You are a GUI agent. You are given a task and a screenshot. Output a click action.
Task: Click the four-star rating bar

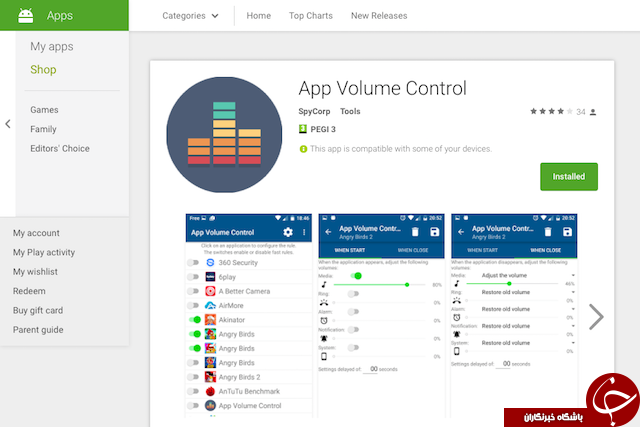coord(551,111)
